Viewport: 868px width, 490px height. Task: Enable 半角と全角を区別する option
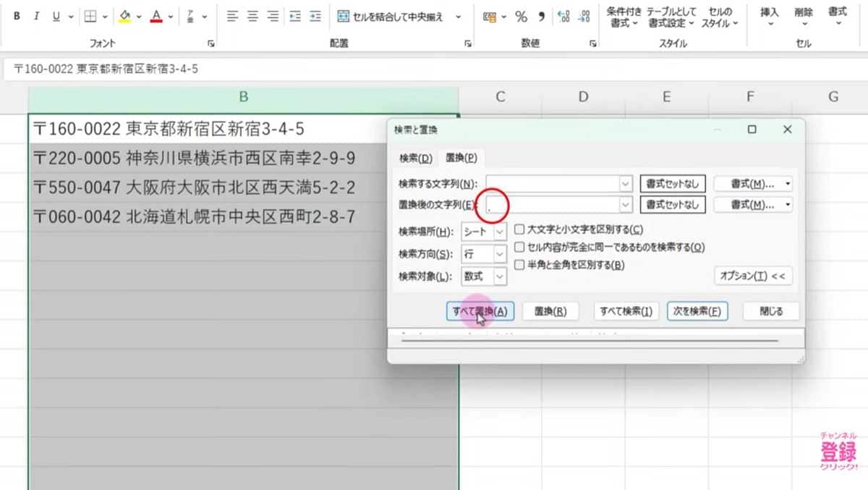[519, 265]
